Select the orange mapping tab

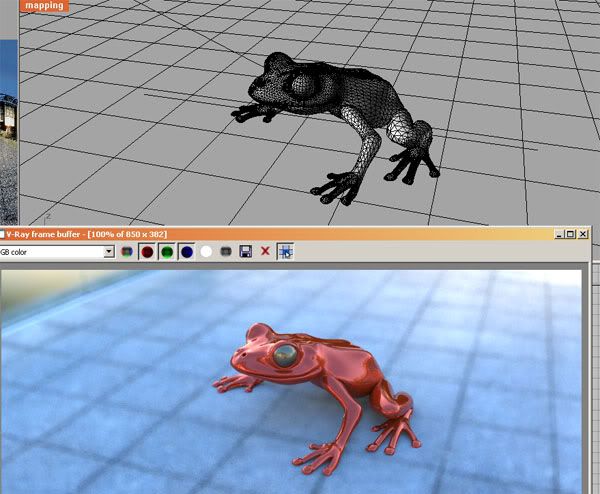(x=43, y=5)
